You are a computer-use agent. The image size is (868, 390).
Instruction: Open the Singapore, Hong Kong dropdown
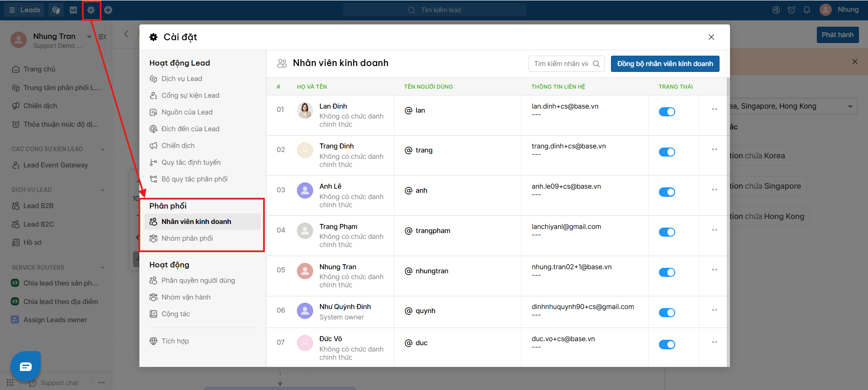[792, 106]
